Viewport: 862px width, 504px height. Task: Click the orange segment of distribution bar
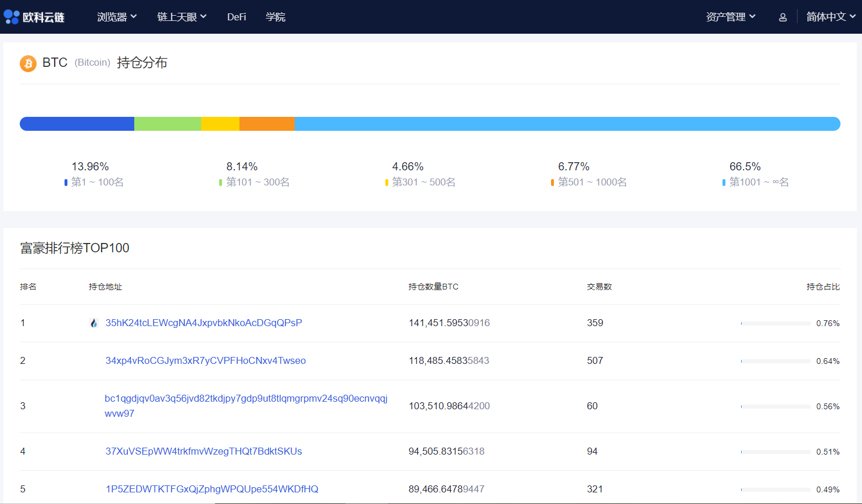tap(267, 124)
